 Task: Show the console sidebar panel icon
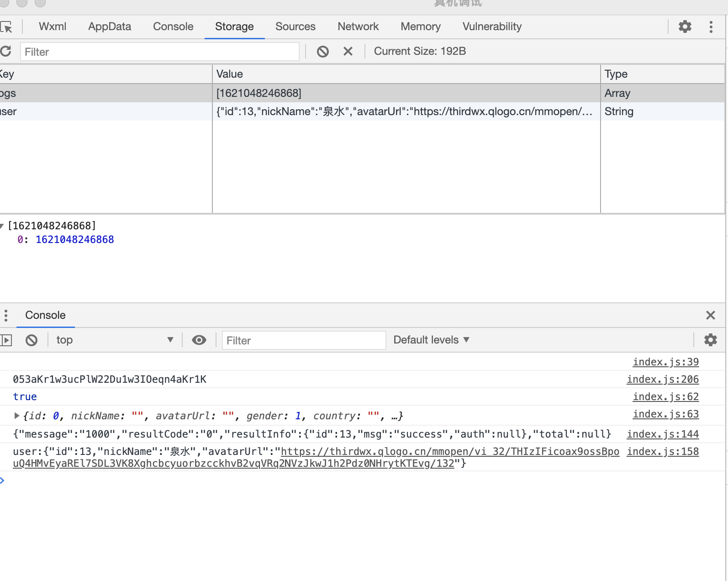[6, 340]
